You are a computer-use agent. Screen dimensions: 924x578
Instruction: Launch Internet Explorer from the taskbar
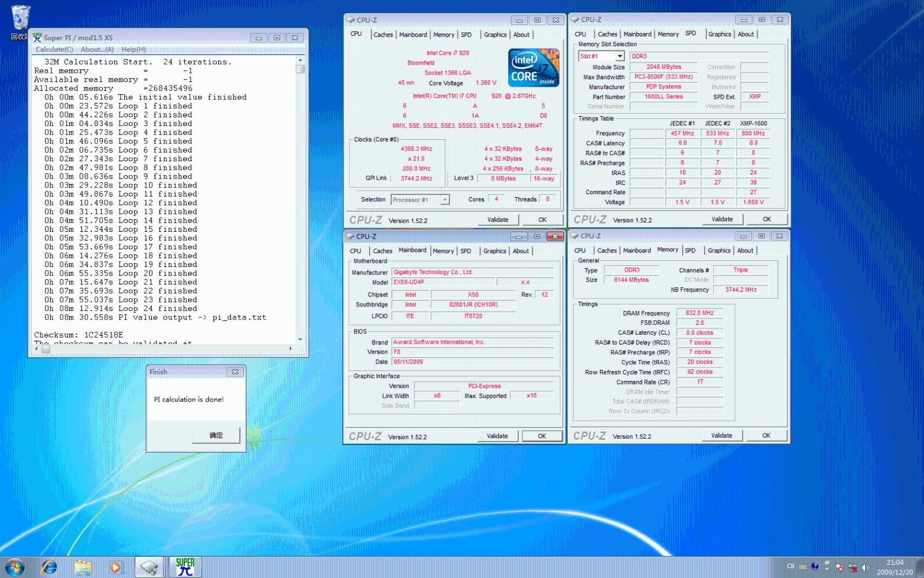coord(50,568)
